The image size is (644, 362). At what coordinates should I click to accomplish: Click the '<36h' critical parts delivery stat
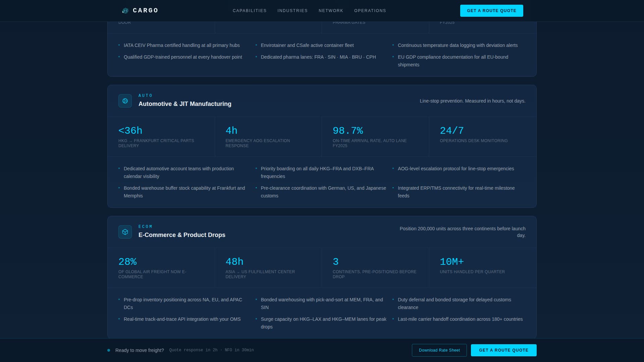pos(130,130)
